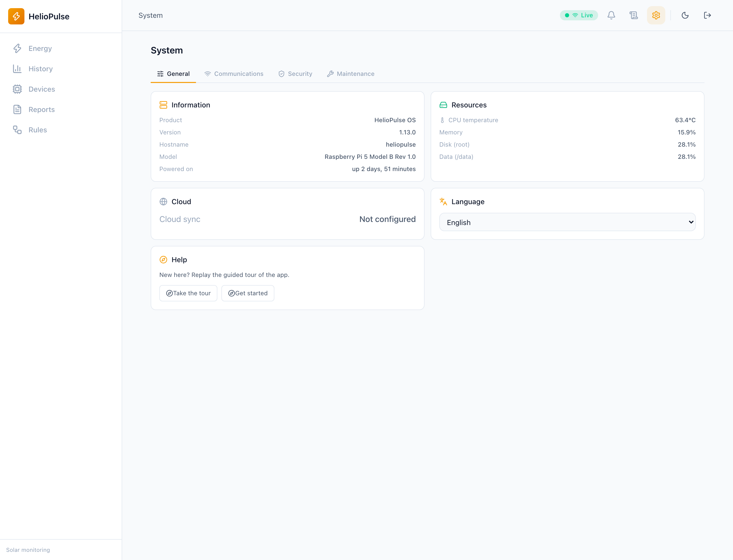Click the Solar monitoring footer text
The image size is (733, 560).
click(x=28, y=550)
